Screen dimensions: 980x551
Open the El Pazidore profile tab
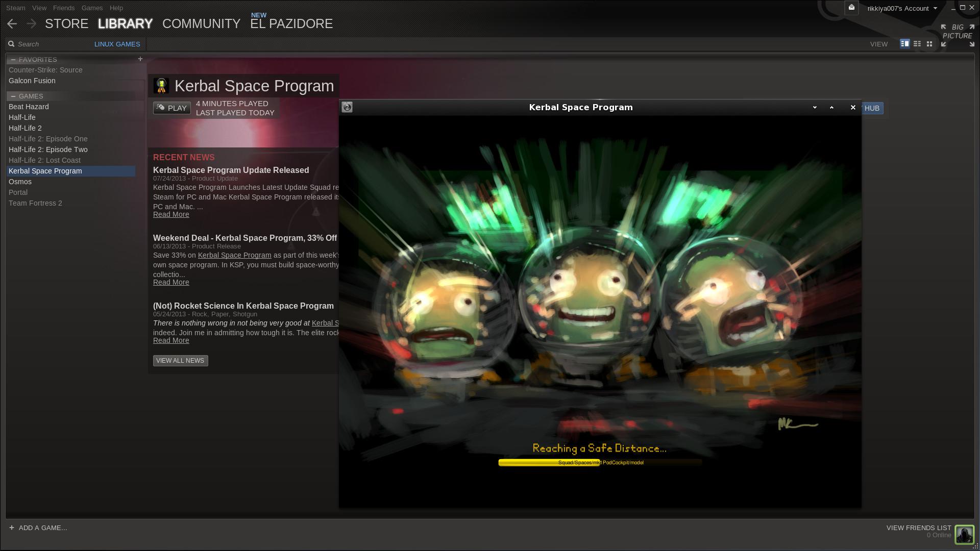291,24
